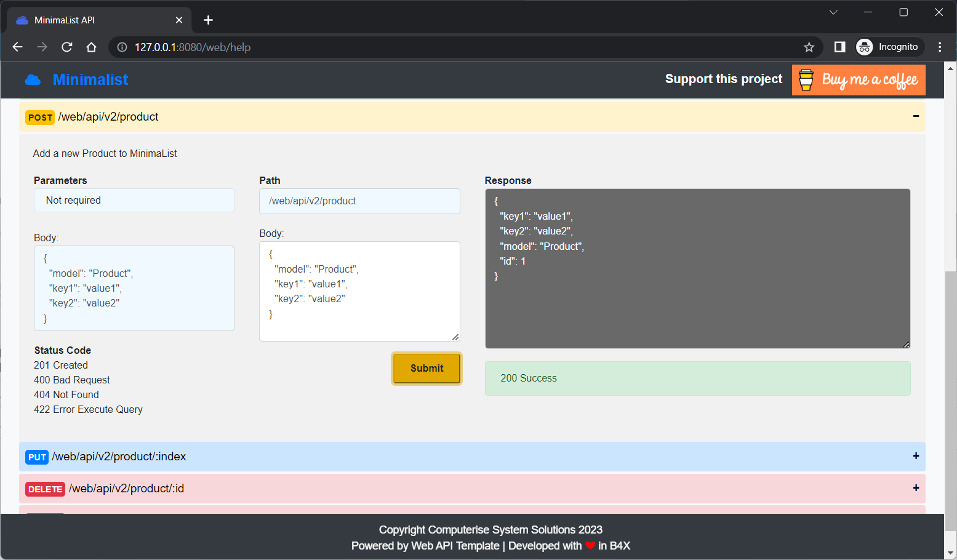This screenshot has width=957, height=560.
Task: View site information icon in address bar
Action: pyautogui.click(x=122, y=47)
